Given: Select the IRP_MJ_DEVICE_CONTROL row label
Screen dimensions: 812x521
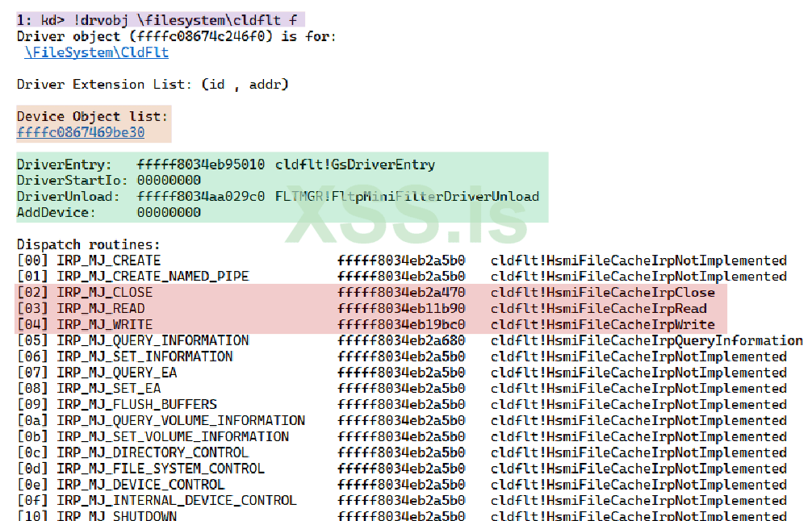Looking at the screenshot, I should pos(141,485).
